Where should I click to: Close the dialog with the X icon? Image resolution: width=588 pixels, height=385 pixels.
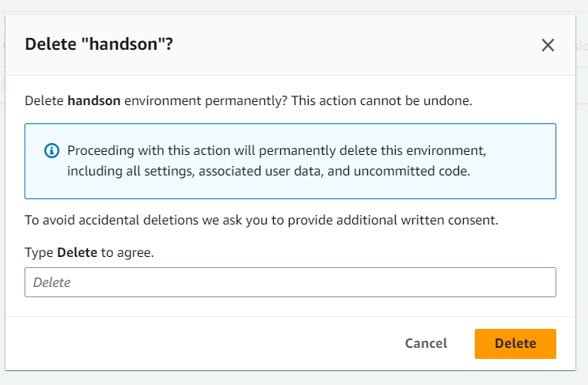548,45
